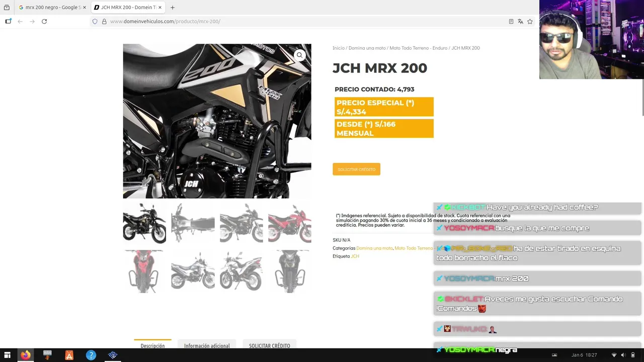Translate this page
The width and height of the screenshot is (644, 362).
(520, 21)
